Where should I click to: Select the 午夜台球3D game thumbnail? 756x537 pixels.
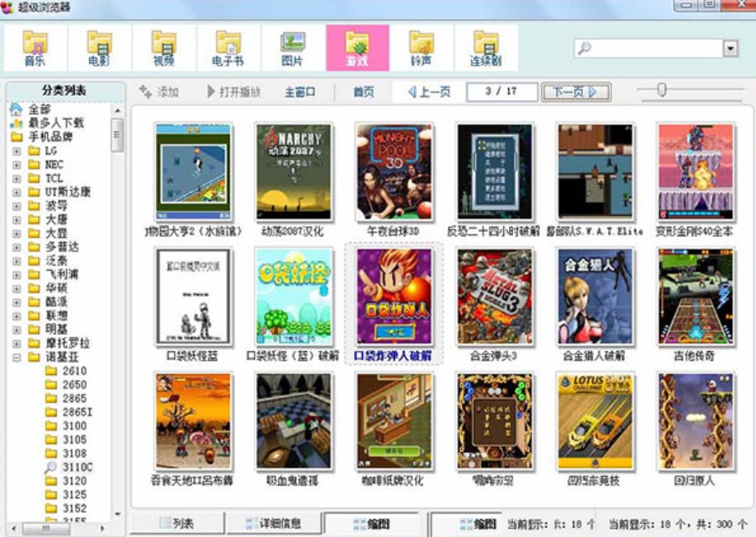393,173
